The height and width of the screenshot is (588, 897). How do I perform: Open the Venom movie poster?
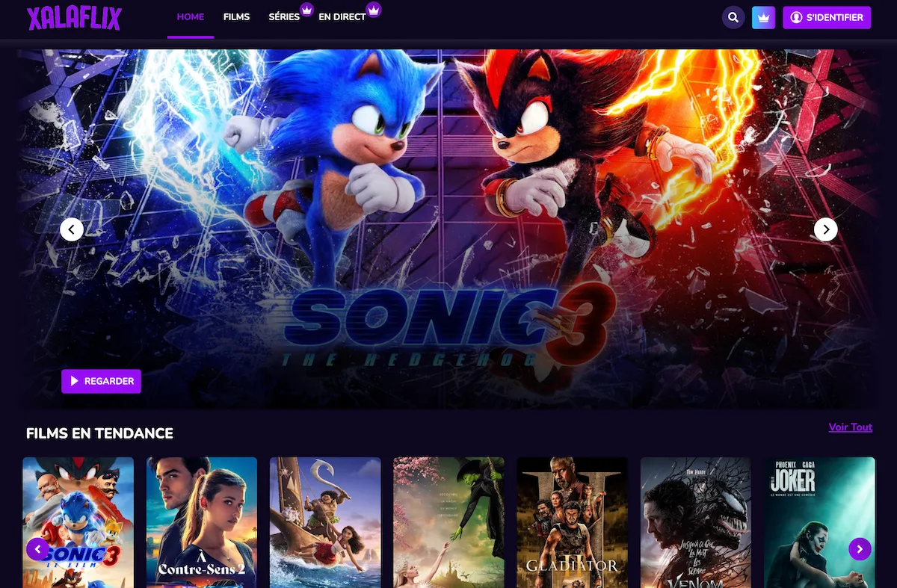pos(696,522)
